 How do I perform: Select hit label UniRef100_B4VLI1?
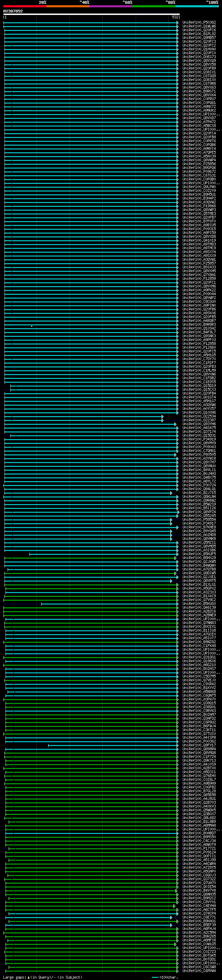(x=199, y=470)
